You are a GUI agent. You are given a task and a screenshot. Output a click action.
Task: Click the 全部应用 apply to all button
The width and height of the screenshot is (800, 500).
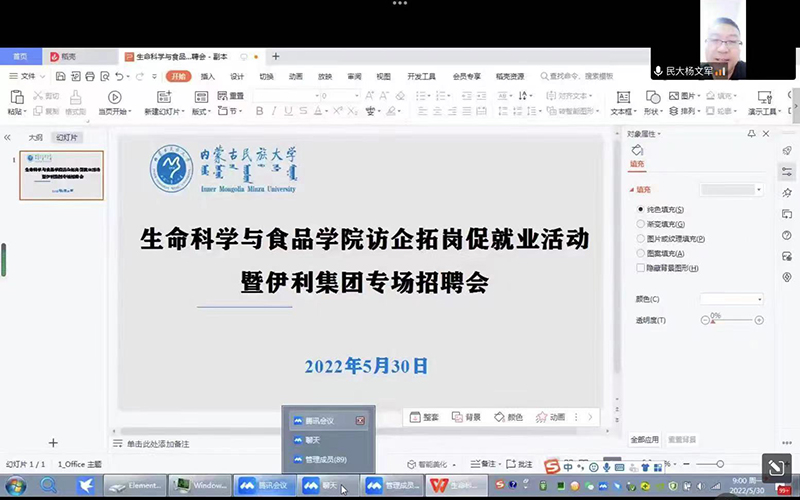644,439
